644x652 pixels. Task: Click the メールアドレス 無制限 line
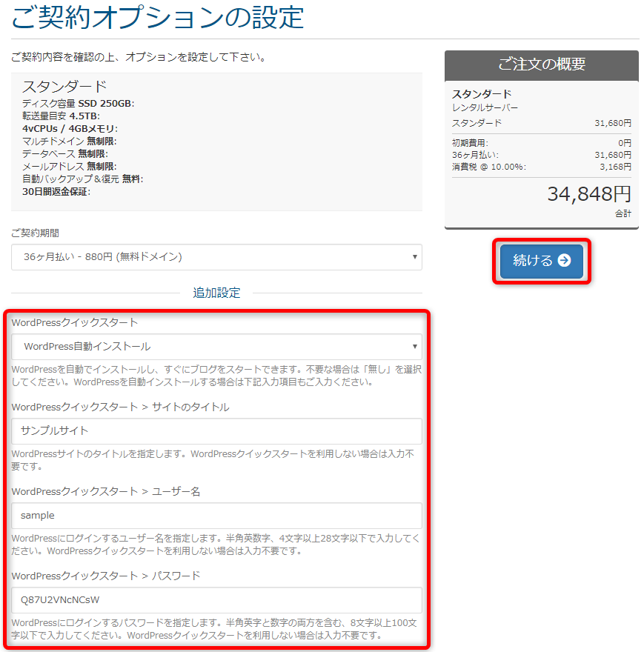[x=70, y=166]
